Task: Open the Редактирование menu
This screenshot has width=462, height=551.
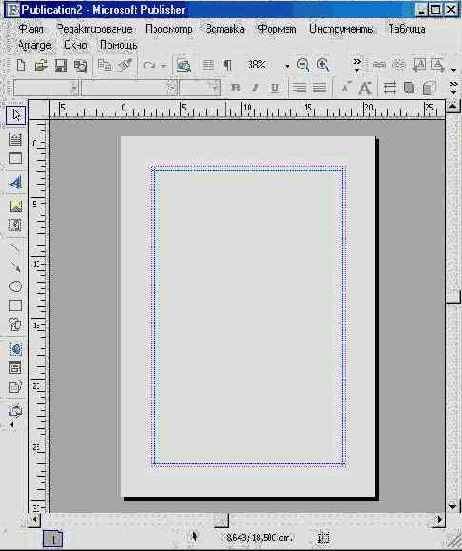Action: tap(95, 29)
